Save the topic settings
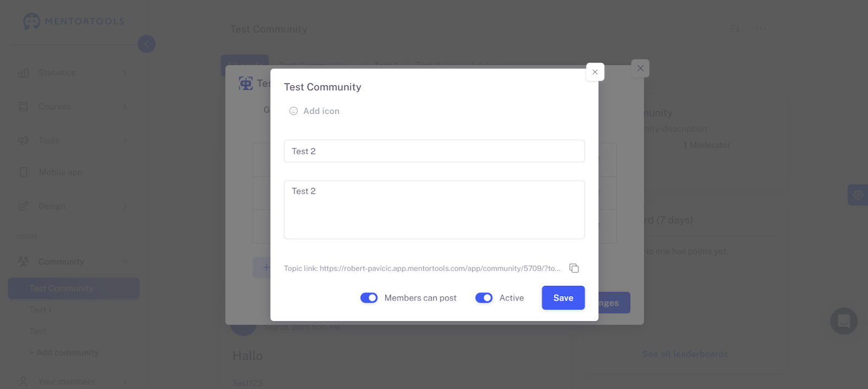Screen dimensions: 868x389 click(563, 298)
